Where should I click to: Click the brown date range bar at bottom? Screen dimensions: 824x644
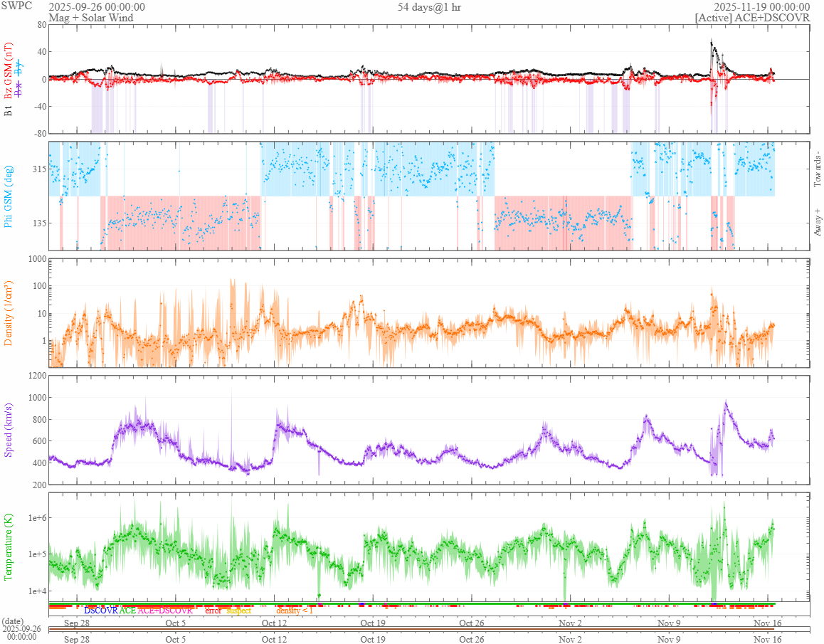click(x=411, y=629)
